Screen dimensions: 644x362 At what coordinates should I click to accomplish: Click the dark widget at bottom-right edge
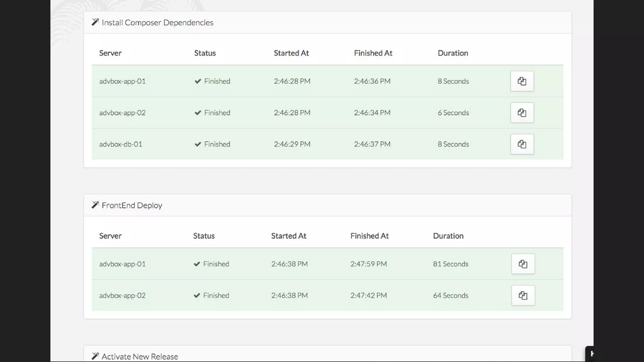pyautogui.click(x=590, y=354)
